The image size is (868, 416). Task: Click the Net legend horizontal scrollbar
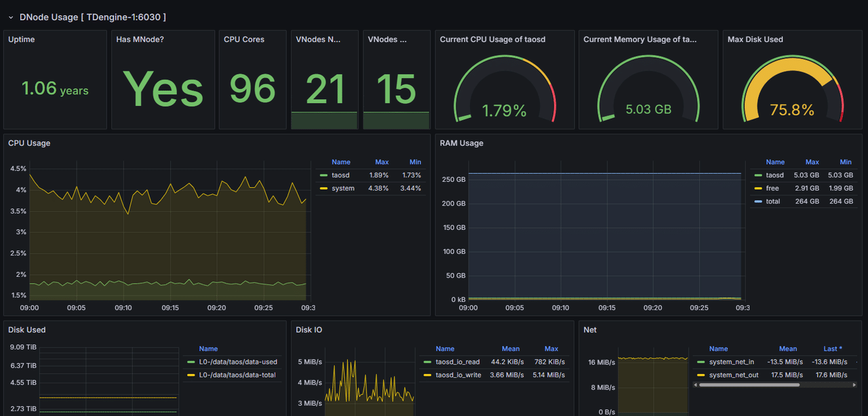[749, 385]
